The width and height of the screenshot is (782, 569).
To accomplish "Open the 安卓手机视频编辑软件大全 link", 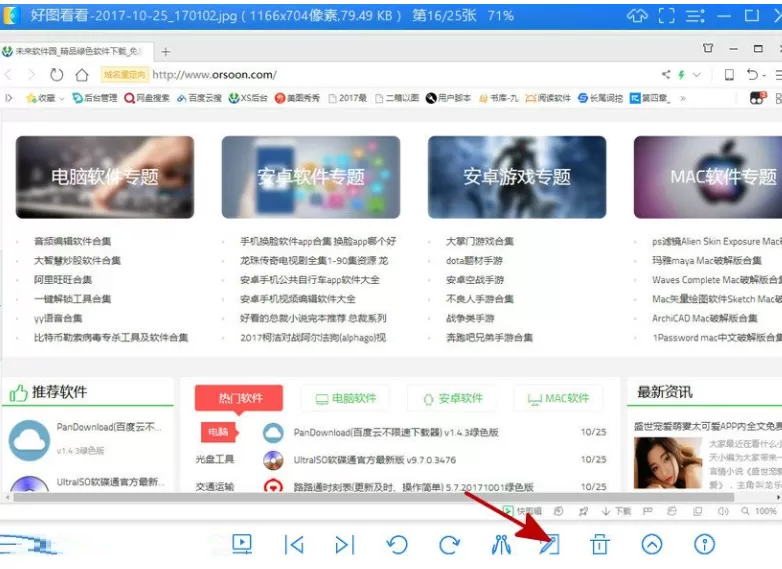I will coord(298,299).
